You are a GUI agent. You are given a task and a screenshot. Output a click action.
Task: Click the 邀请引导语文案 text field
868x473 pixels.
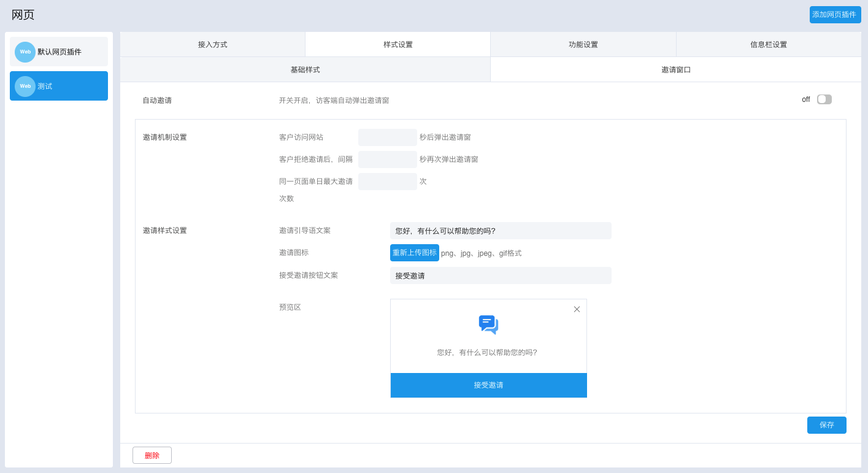[x=500, y=231]
